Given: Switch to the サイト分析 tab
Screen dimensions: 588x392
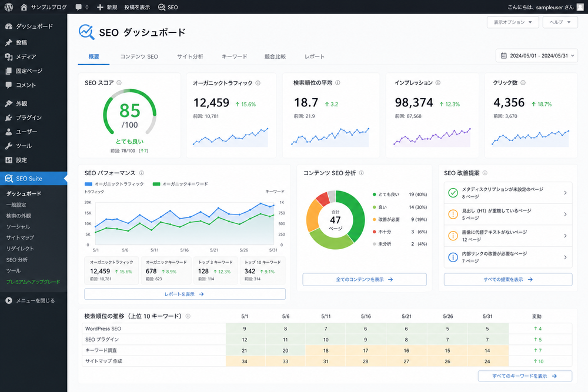Looking at the screenshot, I should 190,56.
